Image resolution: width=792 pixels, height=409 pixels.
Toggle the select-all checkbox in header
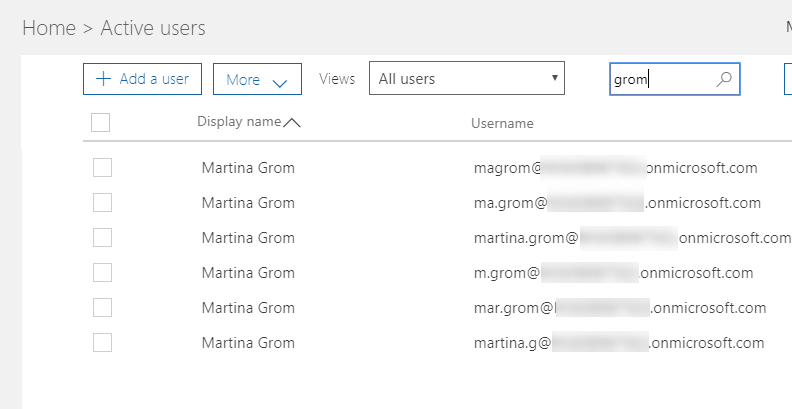[101, 122]
